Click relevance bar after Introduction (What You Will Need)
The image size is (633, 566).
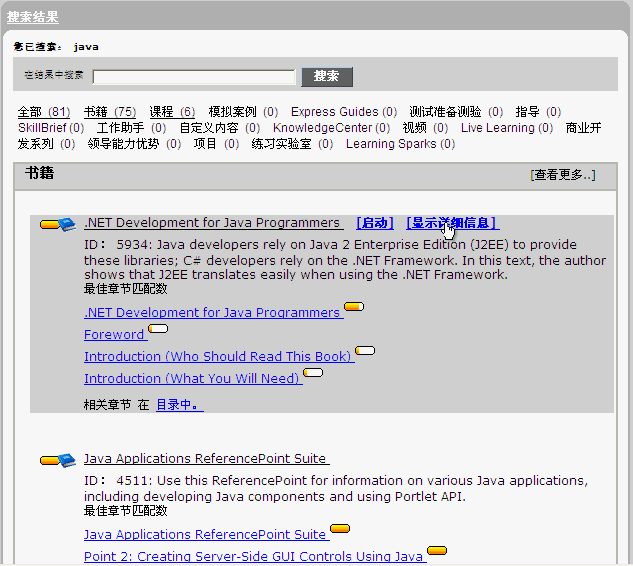313,372
